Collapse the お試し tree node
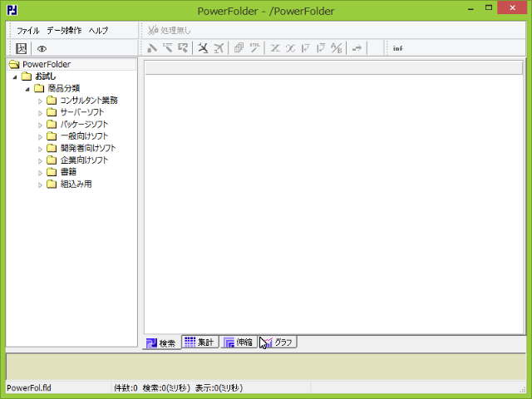 coord(15,77)
